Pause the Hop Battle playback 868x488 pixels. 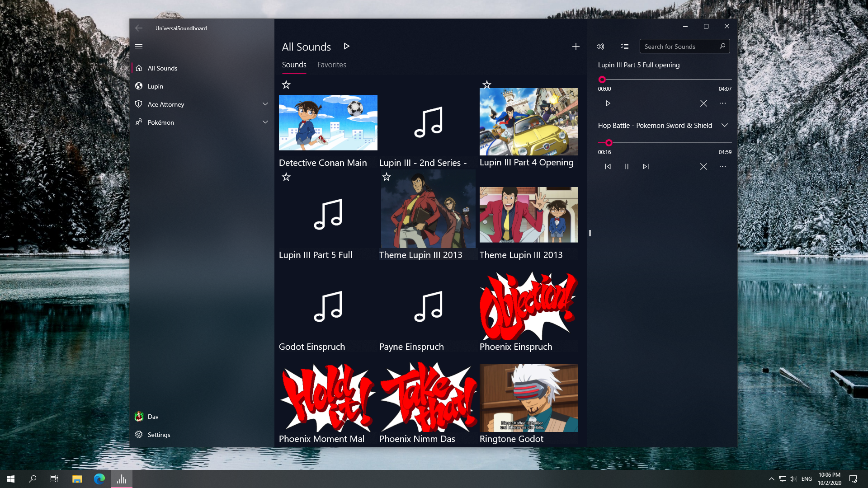coord(627,167)
